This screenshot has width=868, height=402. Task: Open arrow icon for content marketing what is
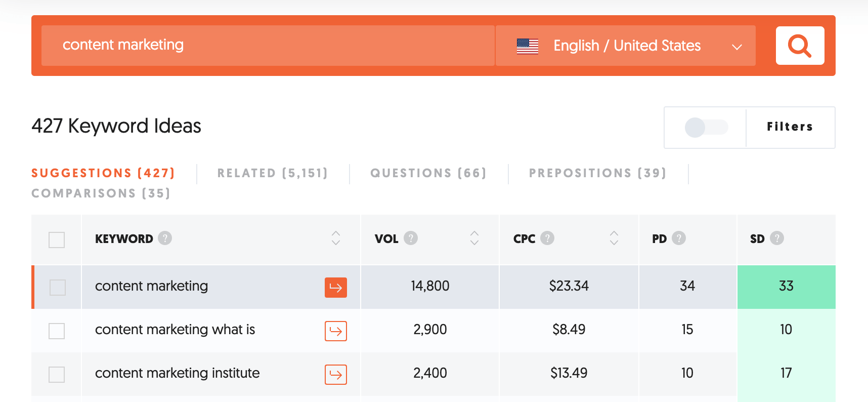[335, 331]
